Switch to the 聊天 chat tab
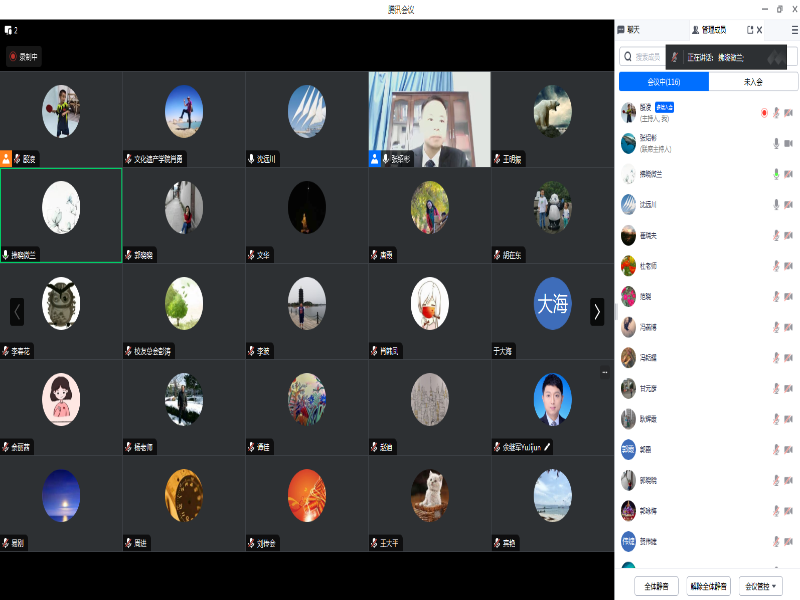Image resolution: width=800 pixels, height=600 pixels. point(629,30)
